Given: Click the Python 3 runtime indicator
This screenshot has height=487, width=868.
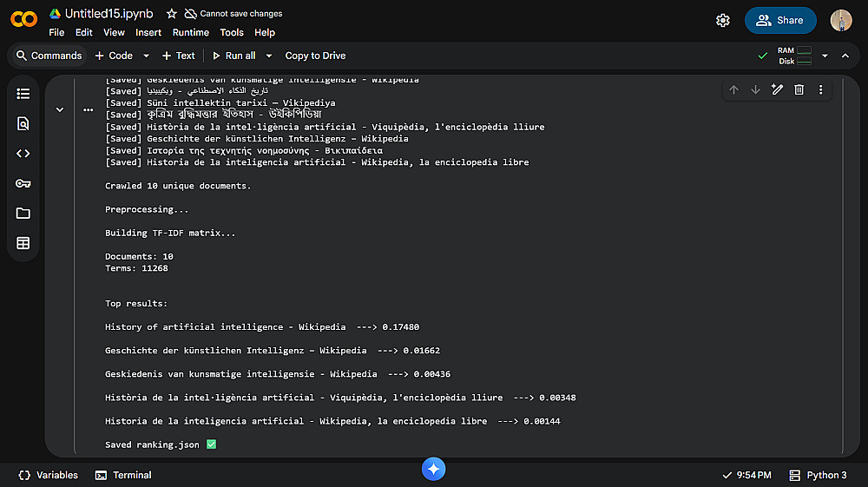Looking at the screenshot, I should tap(819, 475).
